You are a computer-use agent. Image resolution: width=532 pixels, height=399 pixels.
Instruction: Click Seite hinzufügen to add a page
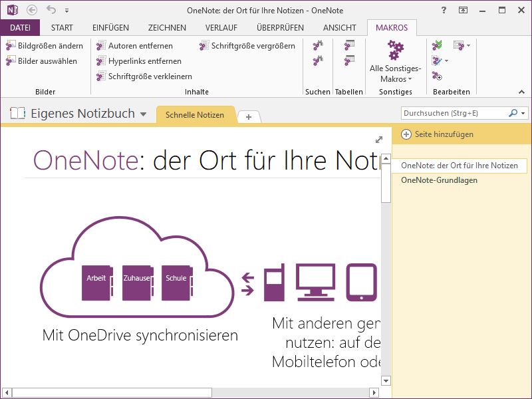[438, 134]
